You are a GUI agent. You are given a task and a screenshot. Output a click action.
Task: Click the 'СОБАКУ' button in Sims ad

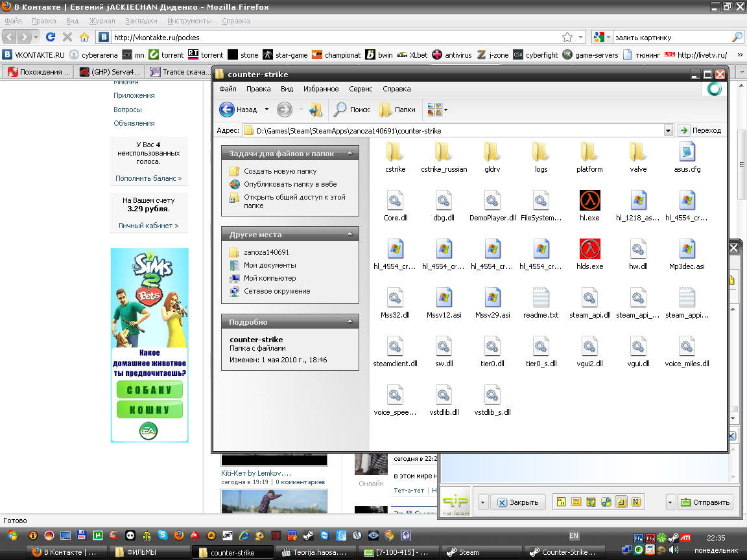coord(150,390)
